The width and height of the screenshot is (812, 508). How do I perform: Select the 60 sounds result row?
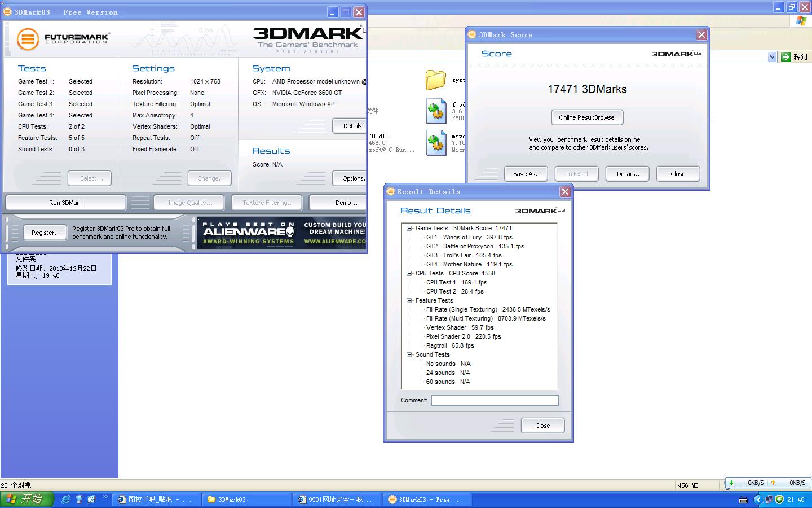point(448,382)
